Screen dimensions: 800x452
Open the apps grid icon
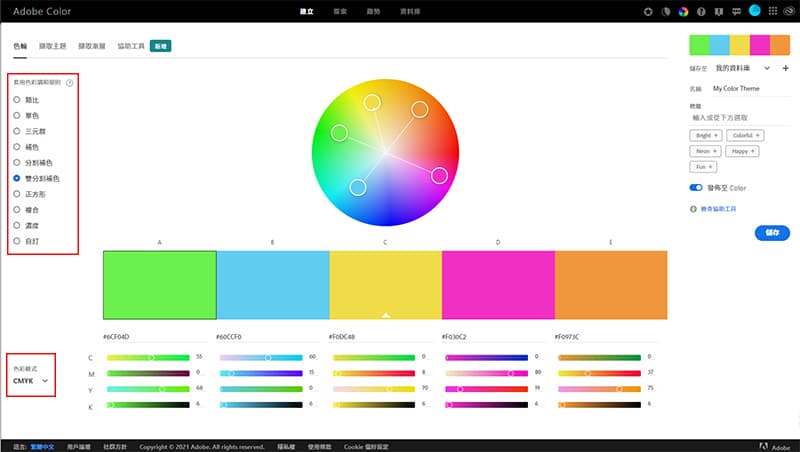coord(773,11)
